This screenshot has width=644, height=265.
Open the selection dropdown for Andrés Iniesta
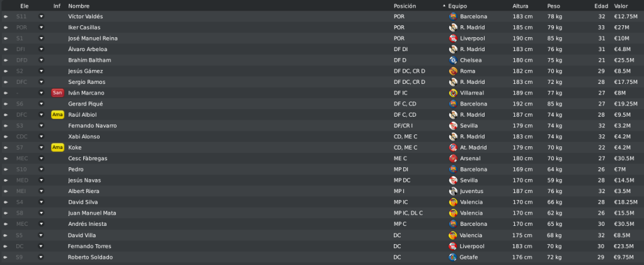coord(41,224)
